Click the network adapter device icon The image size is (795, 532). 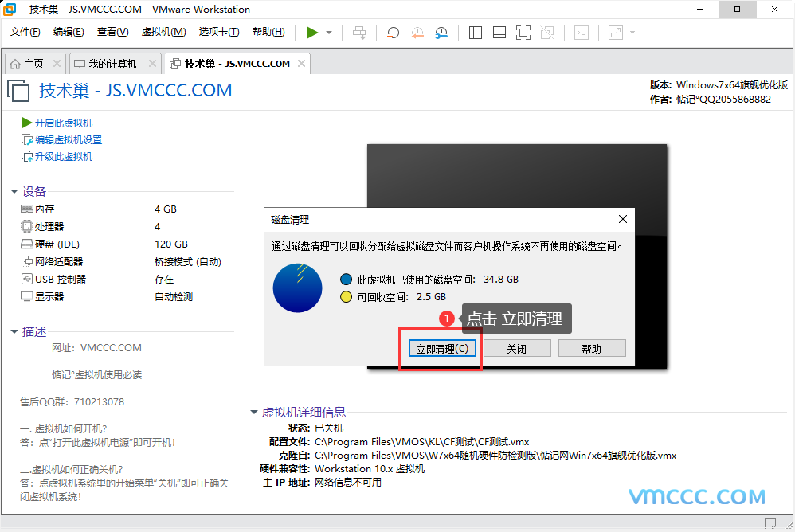(x=27, y=261)
